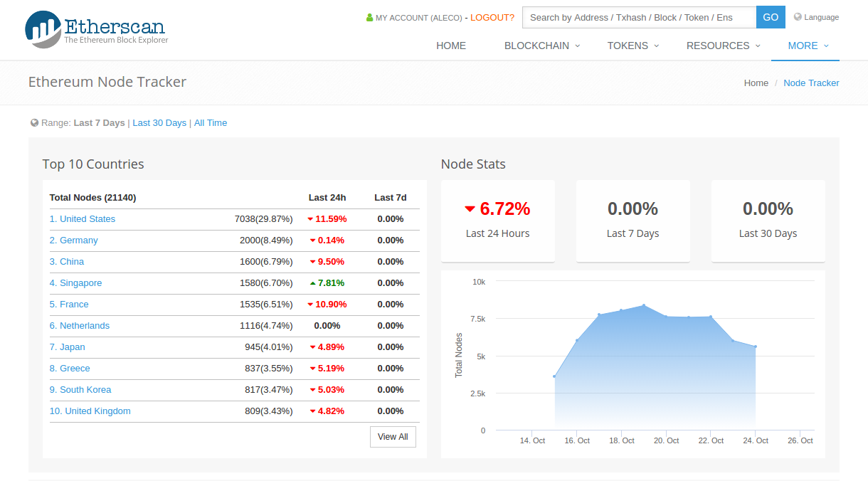Click the chart data point above 24. Oct
This screenshot has height=481, width=868.
pos(755,347)
